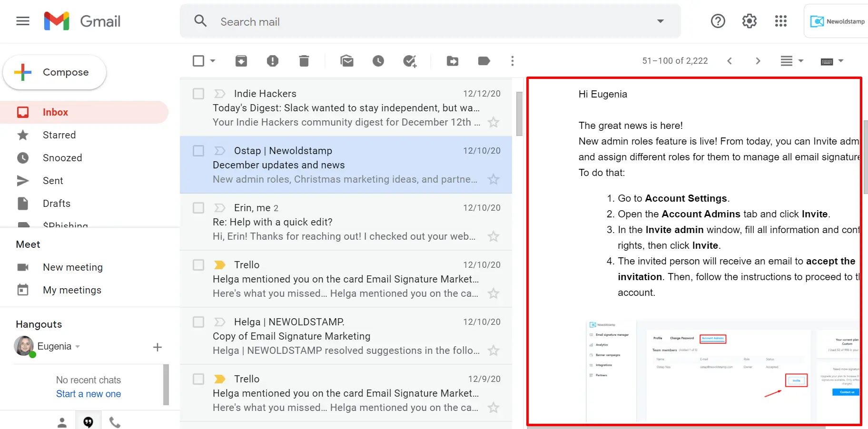Click the Hangouts panel scrollbar
The image size is (868, 429).
166,384
